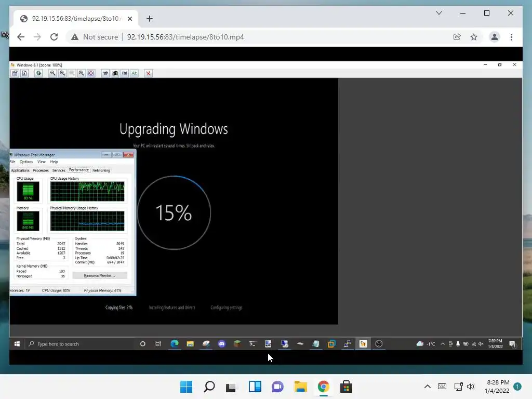Click the red X disconnect icon
The height and width of the screenshot is (399, 532).
[x=148, y=73]
